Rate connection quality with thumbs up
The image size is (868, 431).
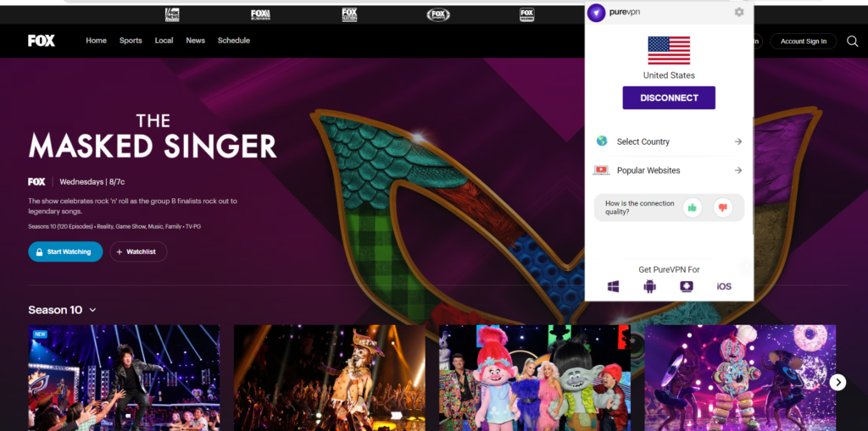[692, 207]
